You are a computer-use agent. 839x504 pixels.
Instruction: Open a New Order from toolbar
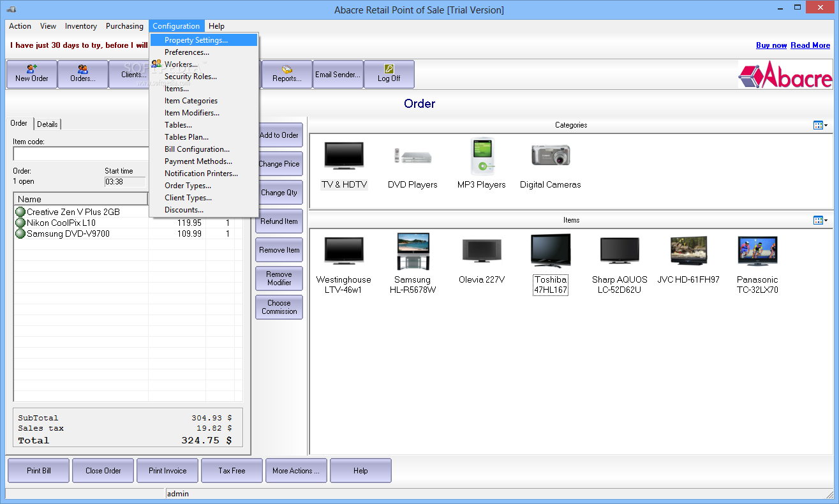pos(32,74)
